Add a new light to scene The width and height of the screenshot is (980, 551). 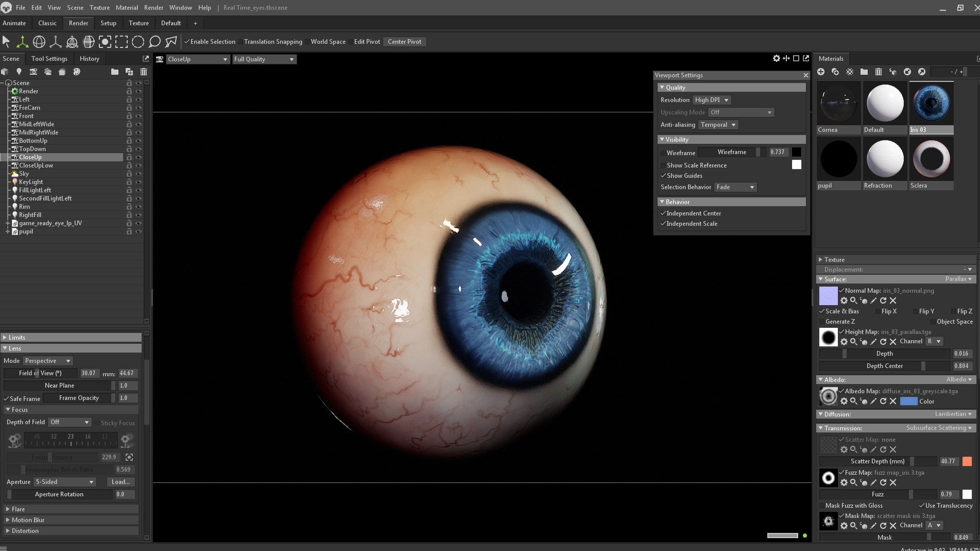tap(19, 72)
